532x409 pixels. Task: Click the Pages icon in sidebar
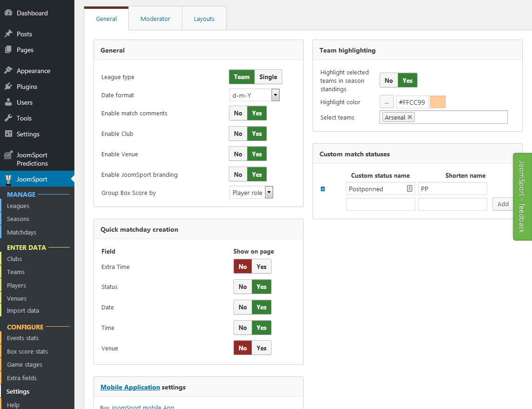click(x=8, y=50)
